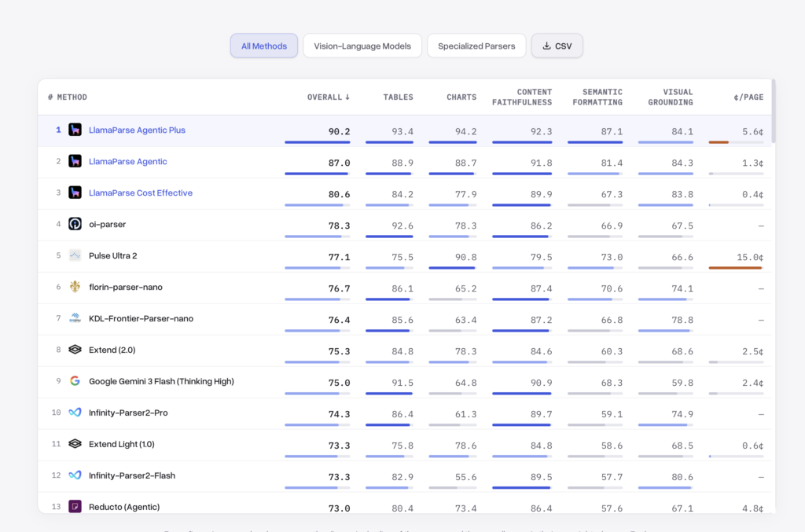Click the LlamaParse Agentic Plus llama icon

[x=75, y=130]
